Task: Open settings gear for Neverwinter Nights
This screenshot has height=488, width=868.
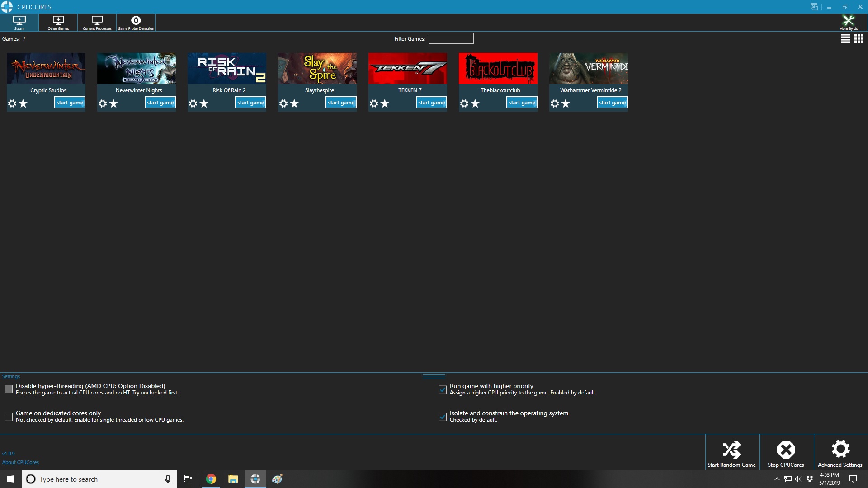Action: [x=103, y=103]
